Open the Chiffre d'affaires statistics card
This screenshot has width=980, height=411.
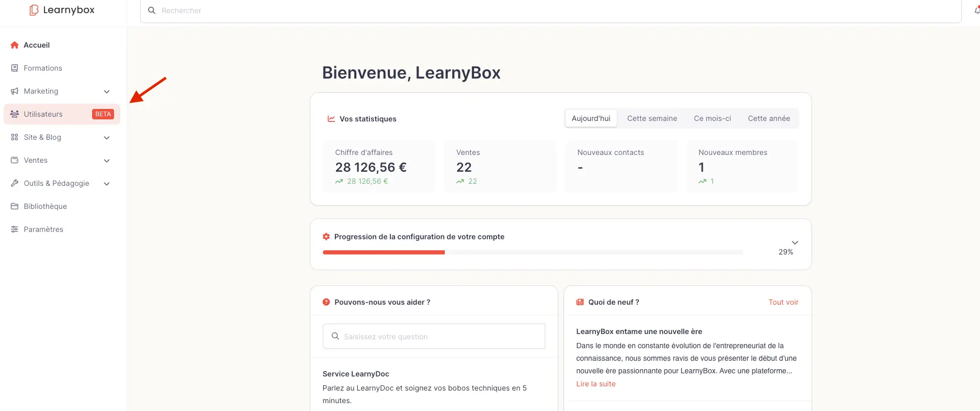pyautogui.click(x=379, y=166)
